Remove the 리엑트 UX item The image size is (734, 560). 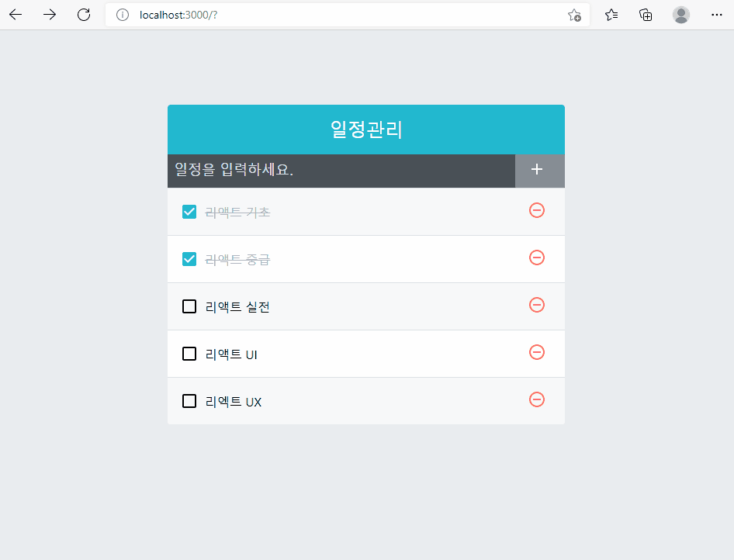537,399
